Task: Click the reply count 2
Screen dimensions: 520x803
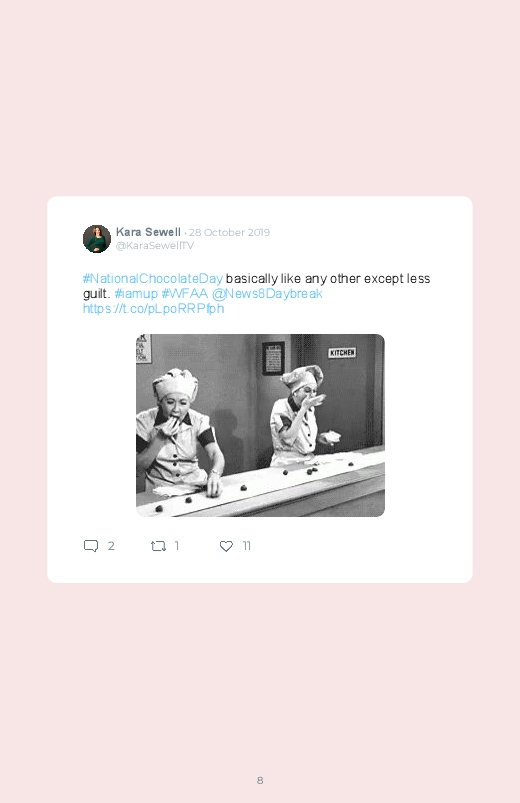Action: click(111, 546)
